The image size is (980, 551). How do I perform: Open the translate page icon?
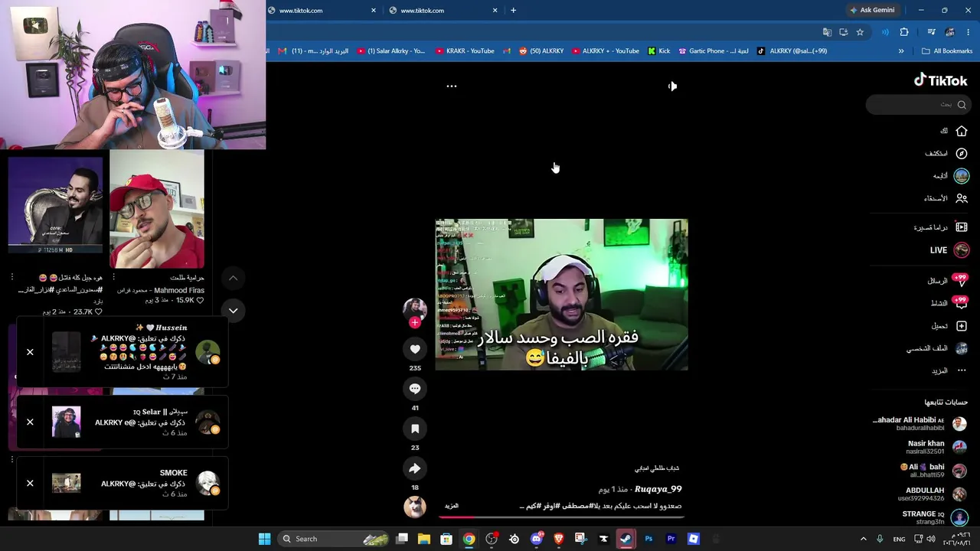(827, 32)
